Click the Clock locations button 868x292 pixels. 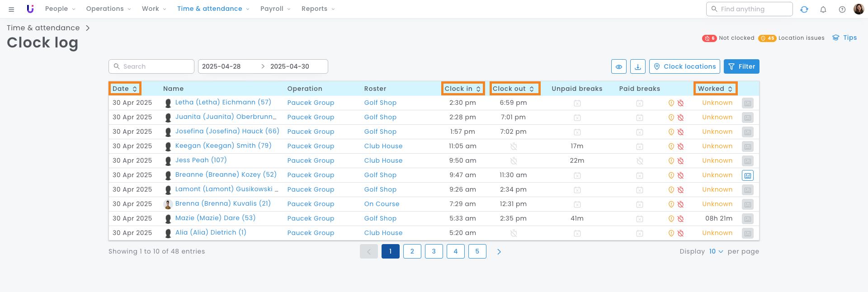coord(684,66)
